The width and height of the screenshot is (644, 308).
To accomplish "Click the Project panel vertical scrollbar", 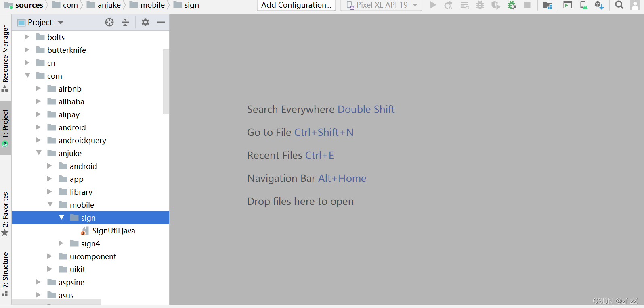I will pyautogui.click(x=166, y=81).
